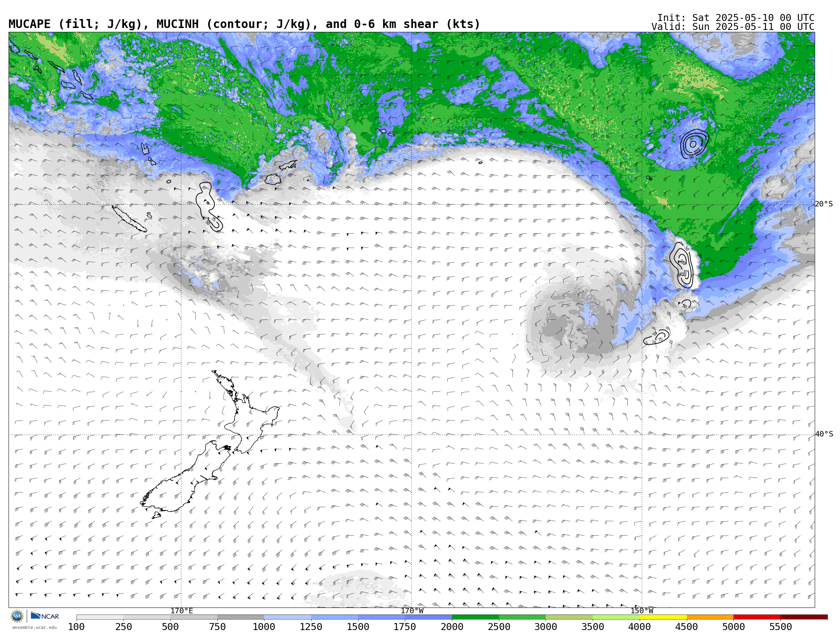Click the Valid: Sun 2025-05-11 00 UTC text
Screen dimensions: 840x632
coord(733,27)
